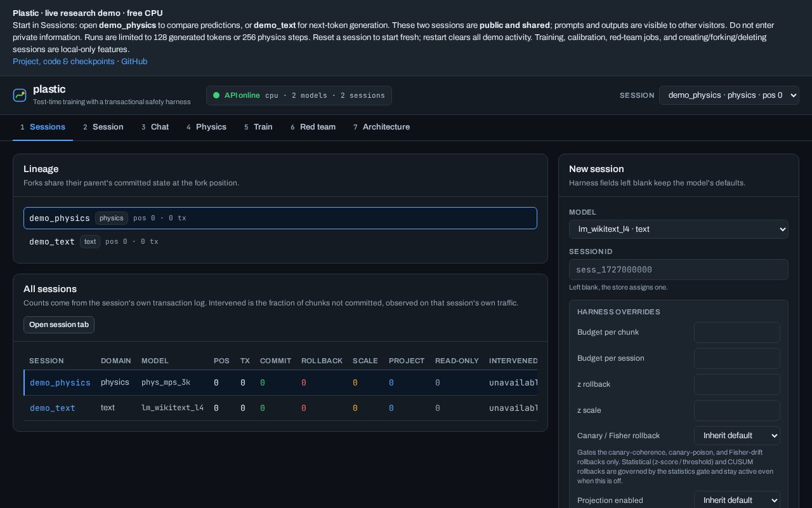The height and width of the screenshot is (508, 812).
Task: Click the New session heading
Action: point(596,169)
